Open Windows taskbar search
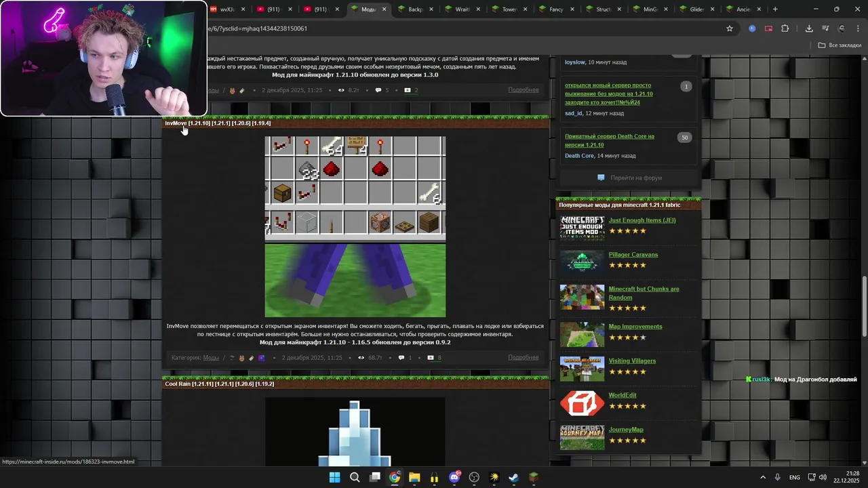 click(355, 477)
